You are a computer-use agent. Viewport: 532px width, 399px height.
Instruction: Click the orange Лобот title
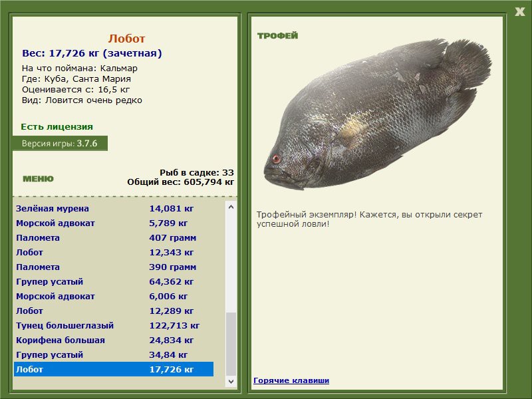(126, 39)
